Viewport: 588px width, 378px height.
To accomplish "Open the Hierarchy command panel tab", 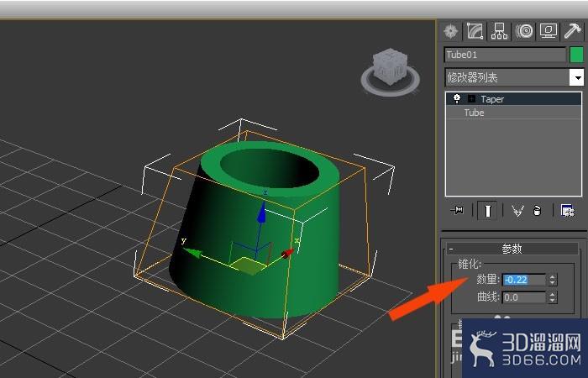I will coord(499,31).
